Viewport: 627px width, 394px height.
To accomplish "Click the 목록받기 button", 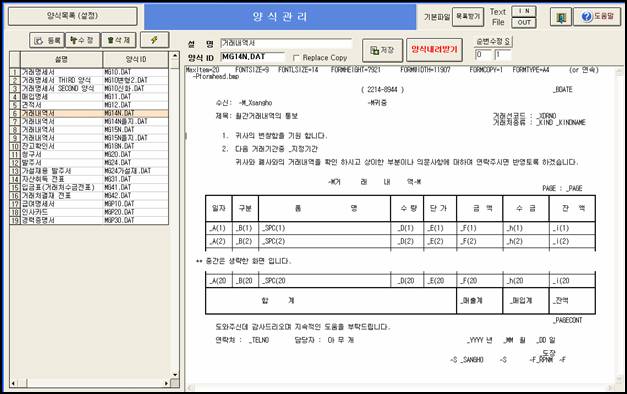I will (x=468, y=17).
